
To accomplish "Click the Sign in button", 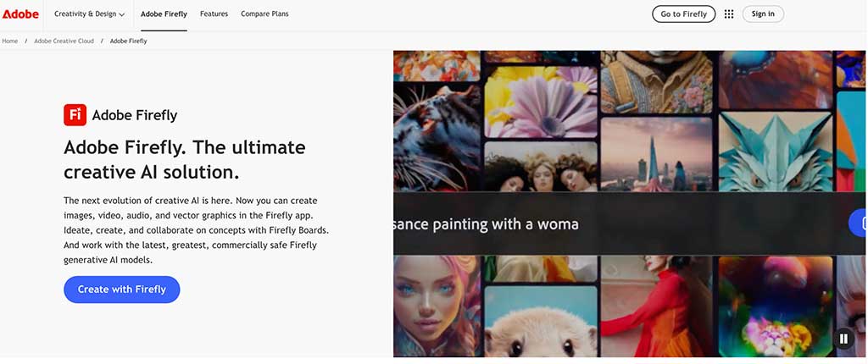I will click(x=763, y=14).
